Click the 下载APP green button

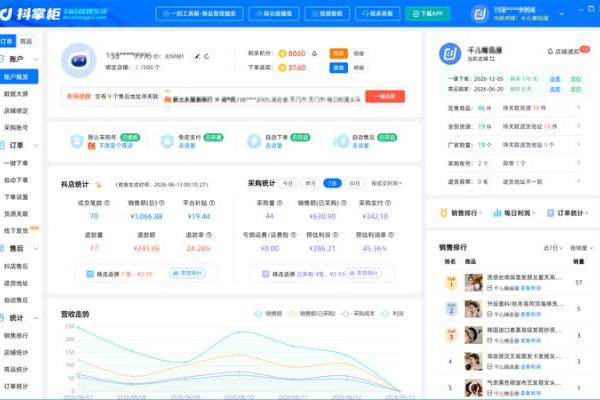pyautogui.click(x=427, y=14)
